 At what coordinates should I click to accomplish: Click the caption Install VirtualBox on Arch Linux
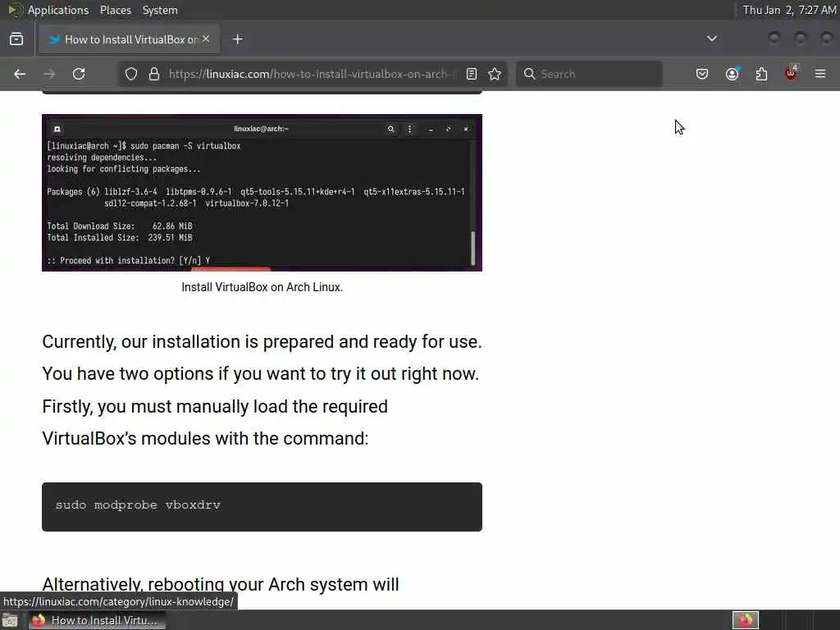pyautogui.click(x=262, y=287)
